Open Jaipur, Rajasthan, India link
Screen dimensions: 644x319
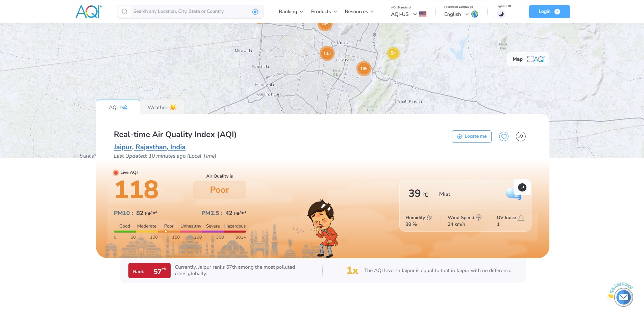tap(149, 147)
